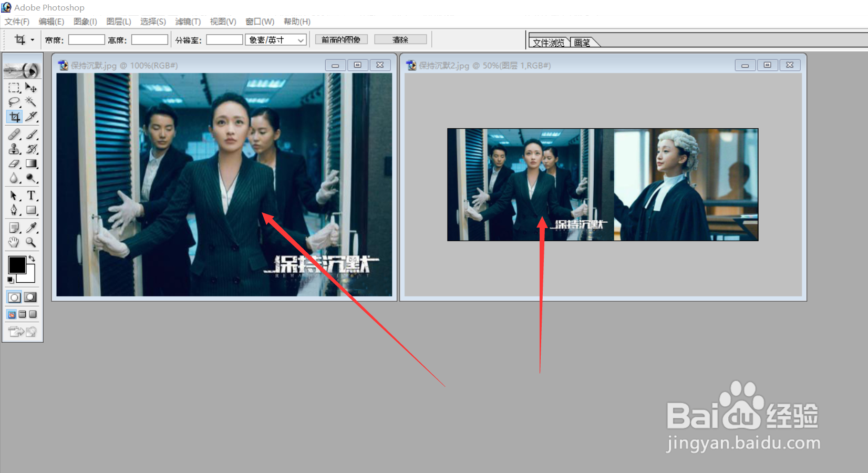
Task: Click the 保持沉默2.jpg image canvas
Action: point(603,184)
